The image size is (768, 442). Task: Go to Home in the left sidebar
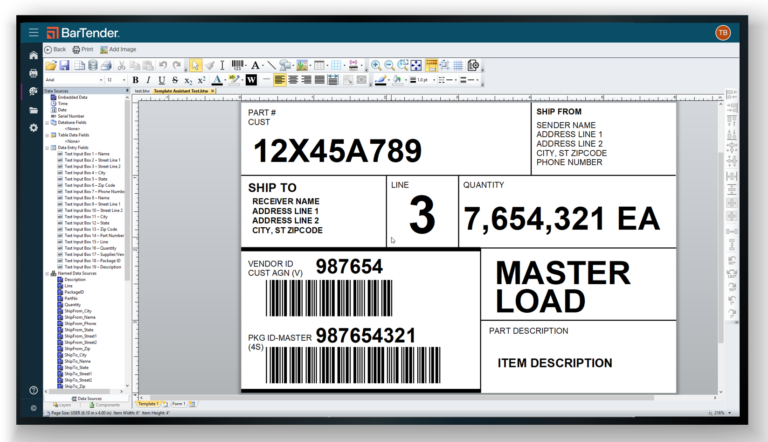(33, 55)
